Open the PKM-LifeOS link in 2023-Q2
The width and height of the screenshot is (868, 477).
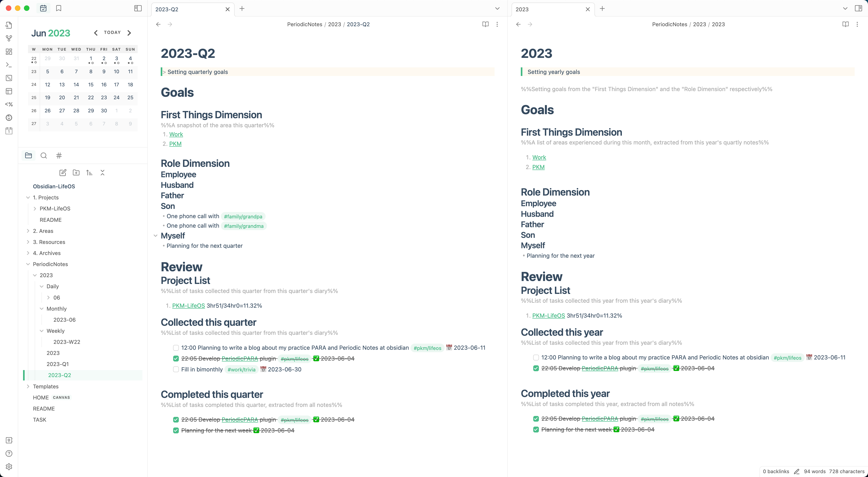click(x=188, y=306)
